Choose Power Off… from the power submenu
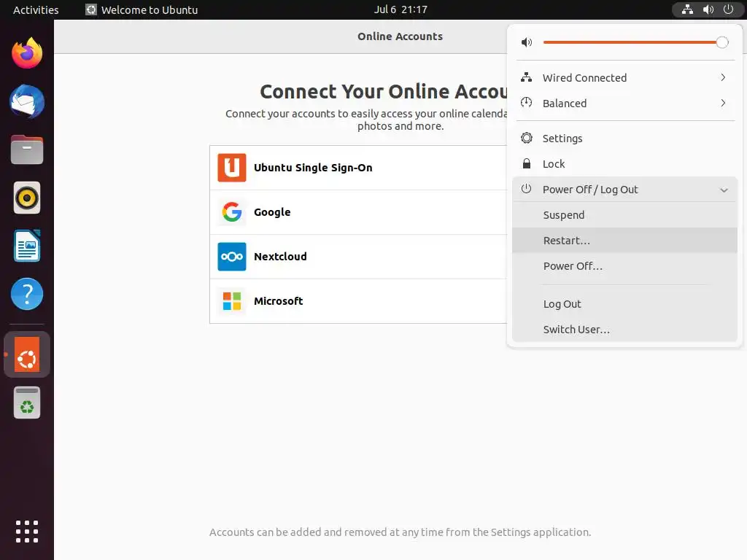The image size is (747, 560). coord(625,266)
